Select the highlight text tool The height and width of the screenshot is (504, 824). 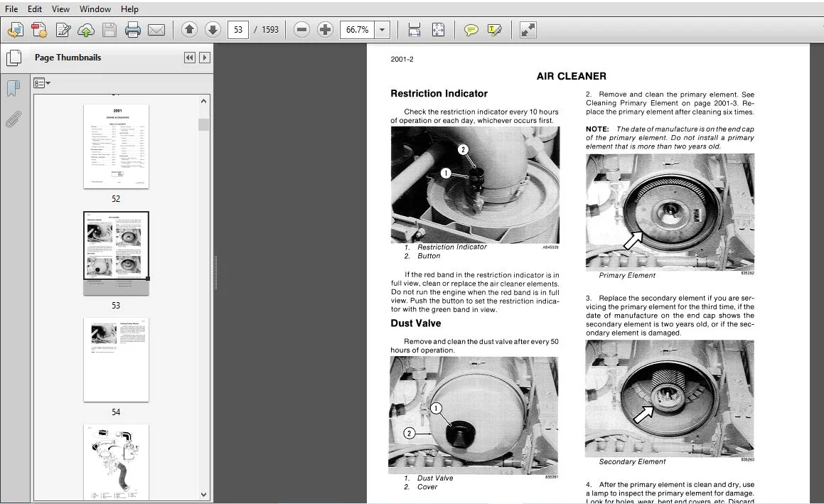(495, 30)
